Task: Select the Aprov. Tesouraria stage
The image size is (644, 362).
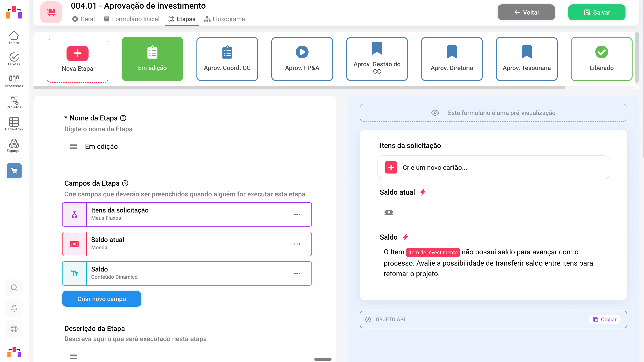Action: point(527,59)
